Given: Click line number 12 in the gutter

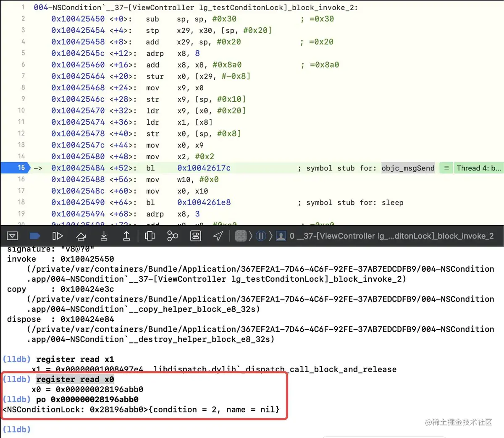Looking at the screenshot, I should [x=21, y=133].
